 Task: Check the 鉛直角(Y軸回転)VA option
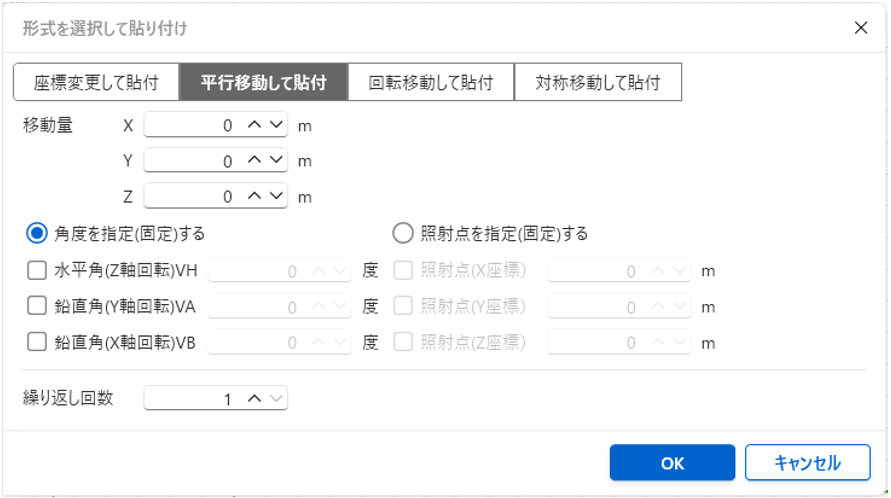tap(37, 306)
